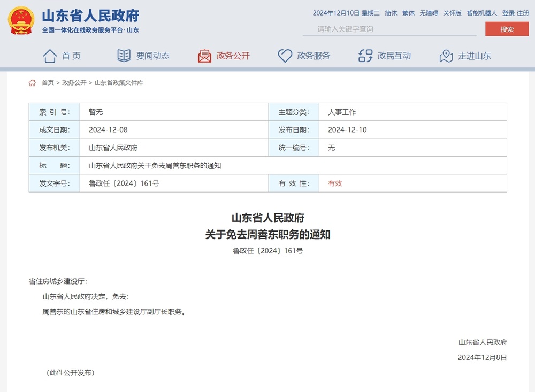Image resolution: width=535 pixels, height=392 pixels.
Task: Click the red 有效 validity status
Action: click(335, 183)
